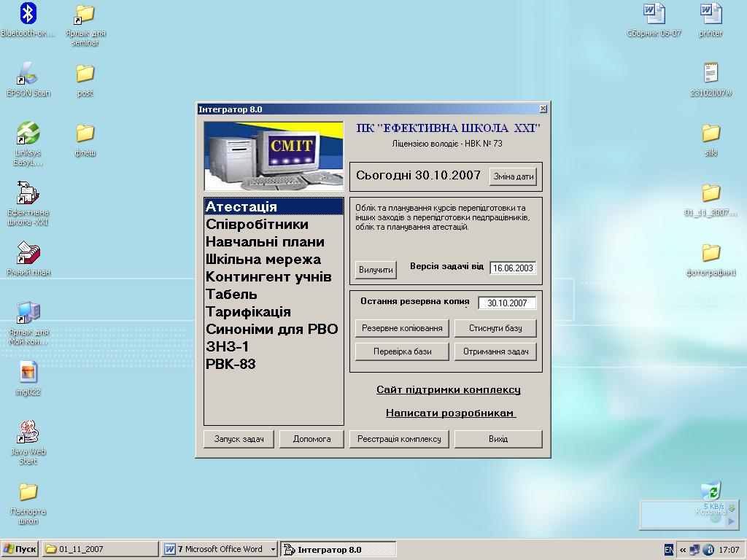Click the Вилучити button
Viewport: 747px width, 560px height.
tap(376, 270)
